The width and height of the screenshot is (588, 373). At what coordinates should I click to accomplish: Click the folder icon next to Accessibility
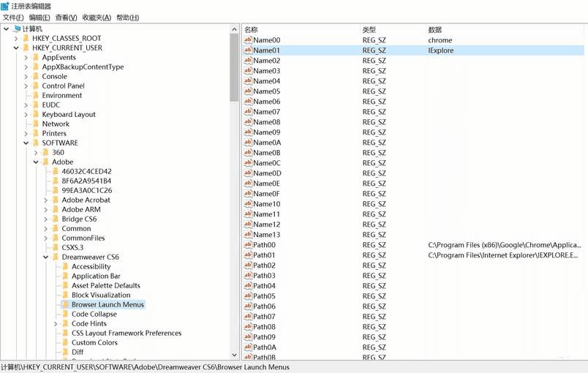coord(65,266)
